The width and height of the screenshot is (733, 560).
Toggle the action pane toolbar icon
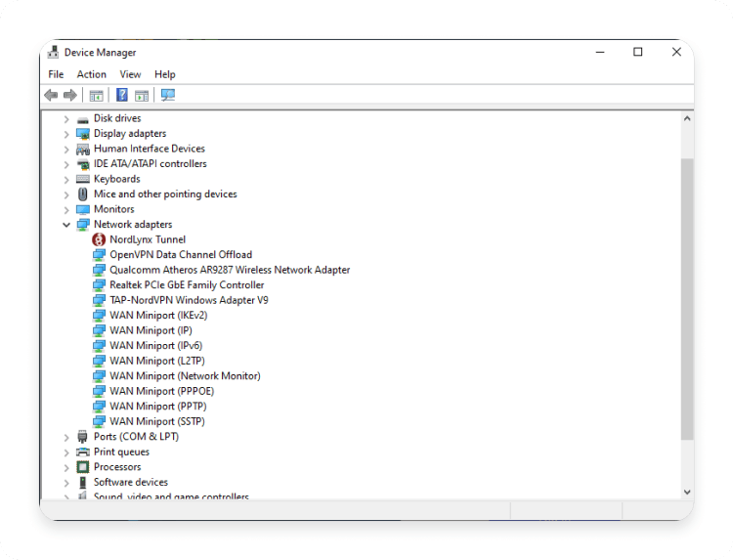[x=142, y=96]
